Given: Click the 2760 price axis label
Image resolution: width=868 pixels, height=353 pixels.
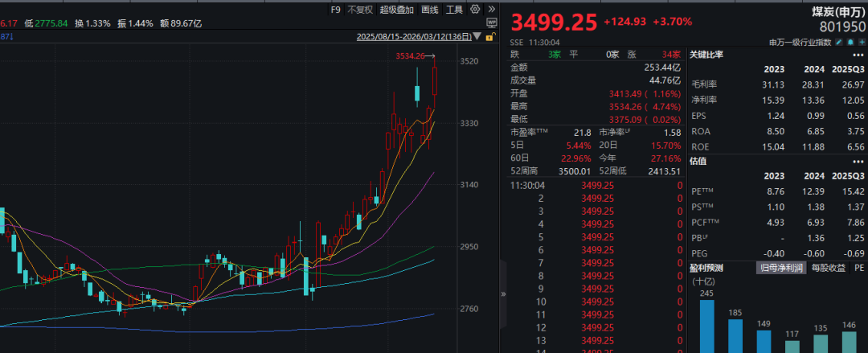Looking at the screenshot, I should tap(469, 310).
